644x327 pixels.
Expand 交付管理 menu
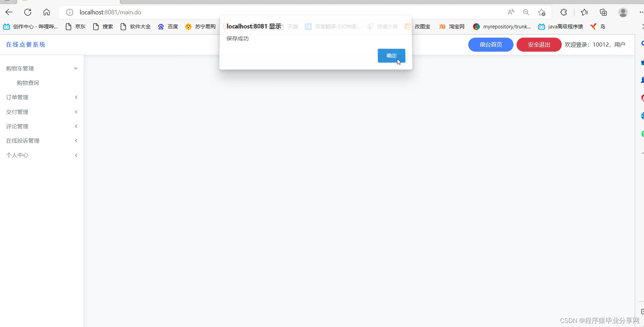42,112
